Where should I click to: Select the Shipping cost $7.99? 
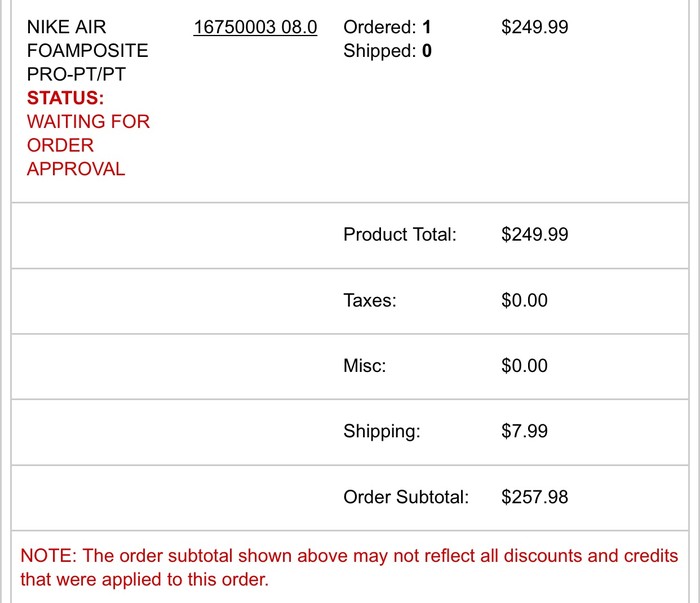pyautogui.click(x=524, y=432)
